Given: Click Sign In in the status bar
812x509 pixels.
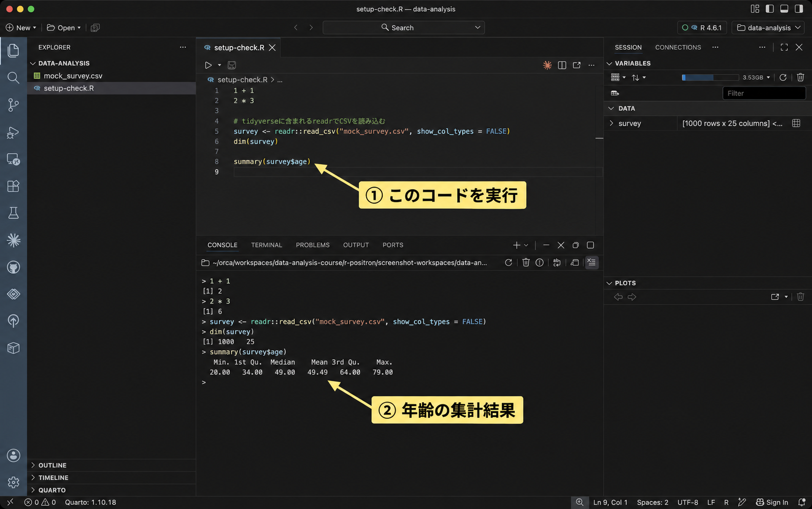Looking at the screenshot, I should point(772,502).
